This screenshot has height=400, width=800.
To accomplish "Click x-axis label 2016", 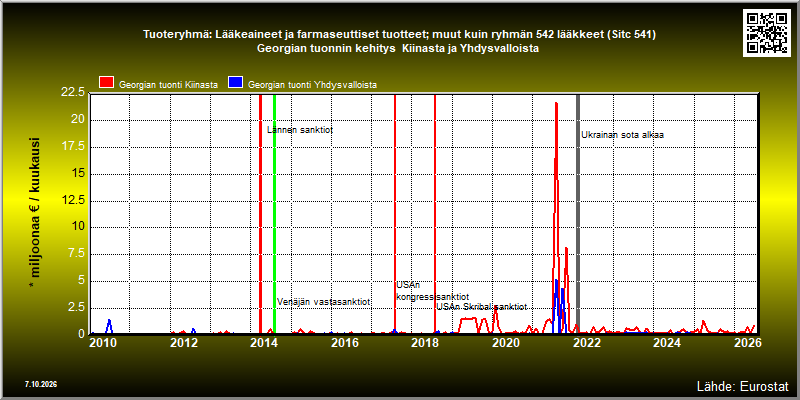I will pyautogui.click(x=345, y=342).
